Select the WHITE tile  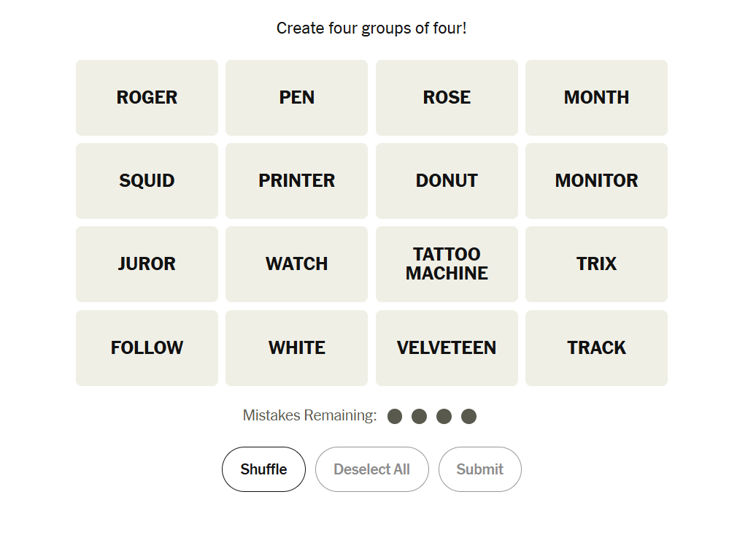click(x=296, y=348)
